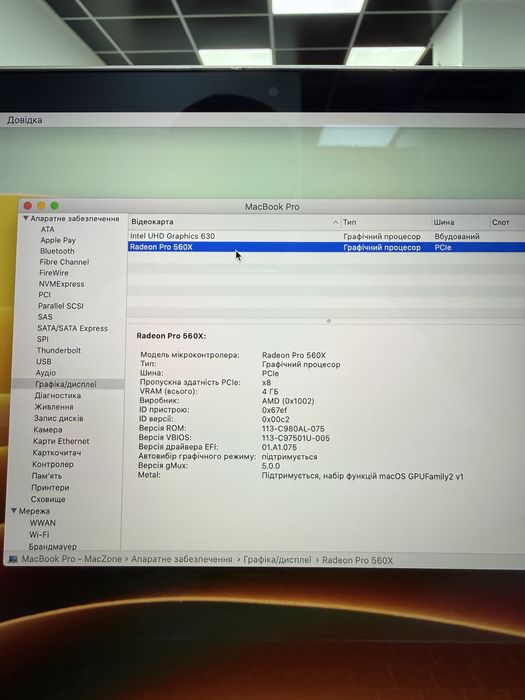Screen dimensions: 525x700
Task: Select Живлення in the sidebar
Action: pos(54,407)
